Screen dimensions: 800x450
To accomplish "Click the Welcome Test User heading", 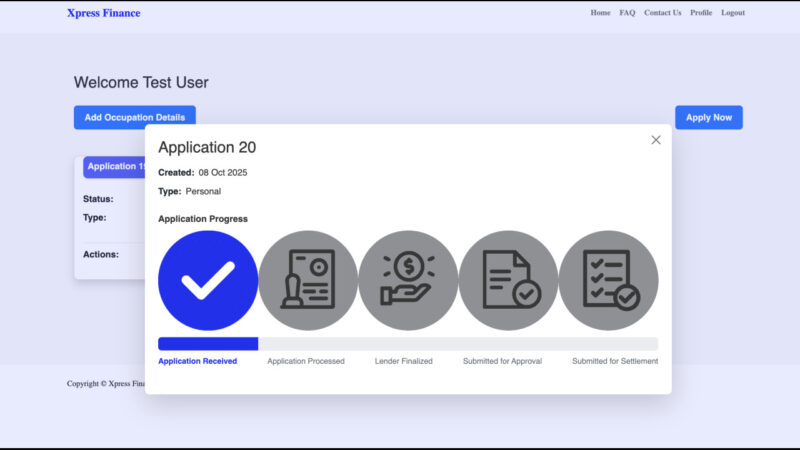I will [x=141, y=83].
